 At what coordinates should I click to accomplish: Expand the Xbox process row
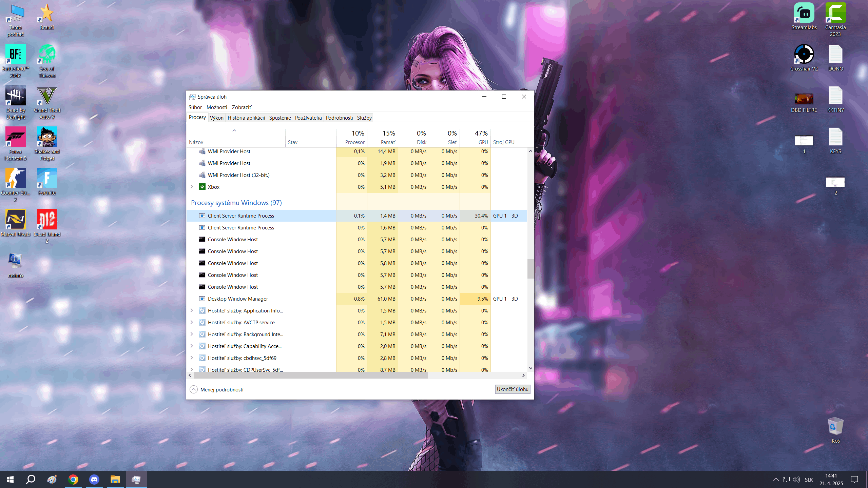[192, 187]
